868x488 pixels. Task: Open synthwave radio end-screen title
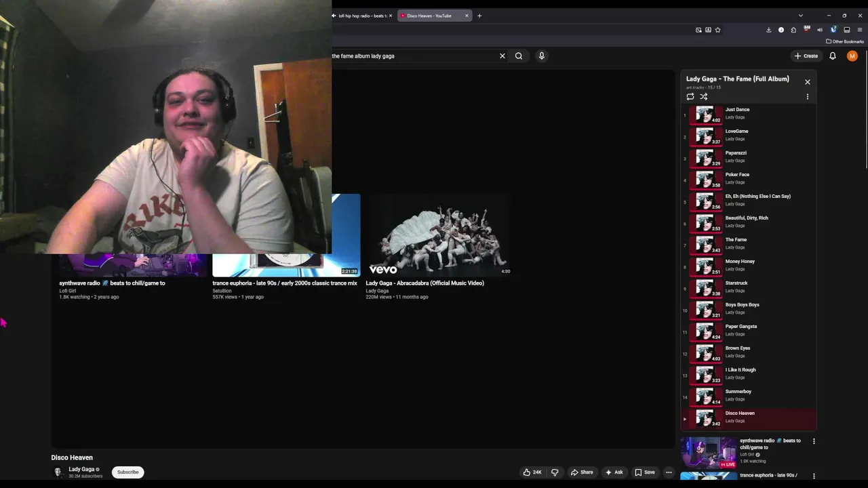tap(112, 283)
